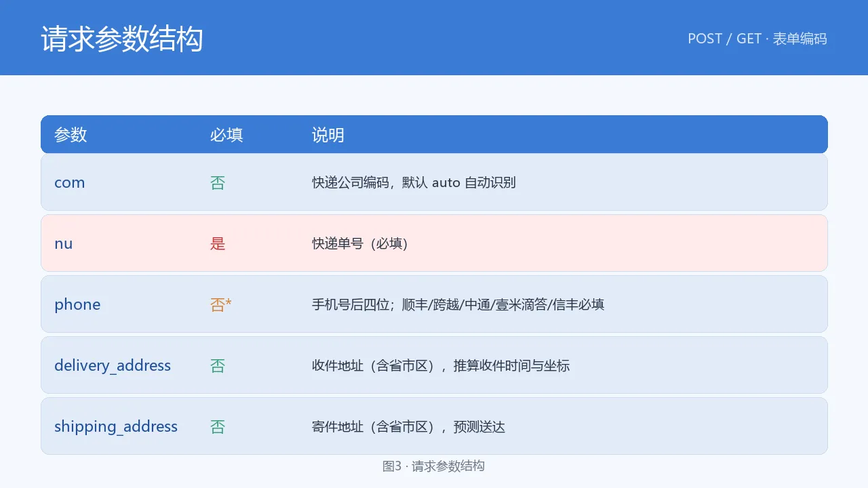The height and width of the screenshot is (488, 868).
Task: Select the header text POST / GET · 表单编码
Action: point(757,39)
